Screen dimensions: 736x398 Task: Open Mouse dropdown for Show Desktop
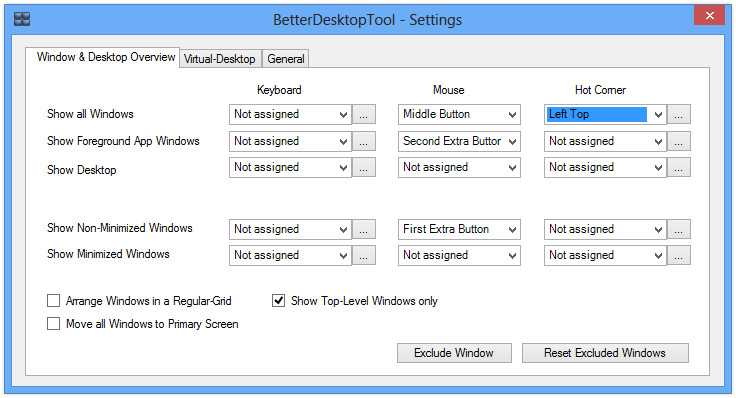(x=459, y=167)
